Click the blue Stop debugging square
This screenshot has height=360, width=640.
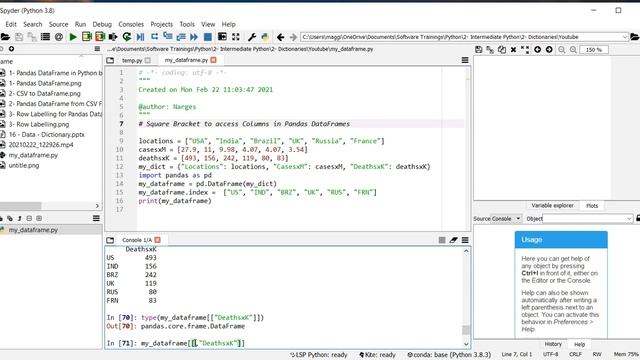(208, 37)
